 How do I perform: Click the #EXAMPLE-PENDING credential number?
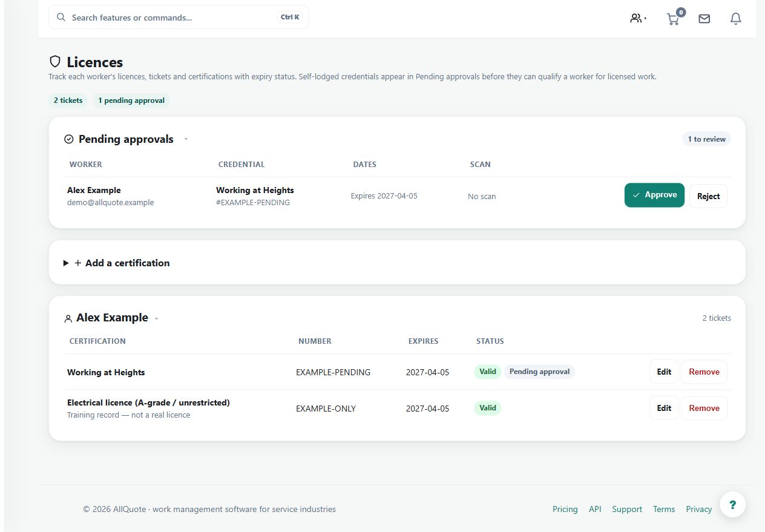click(253, 203)
